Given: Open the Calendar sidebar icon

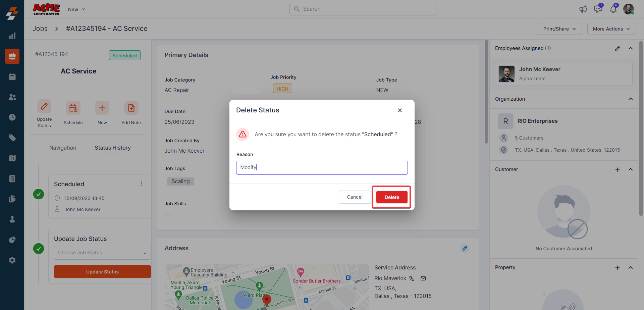Looking at the screenshot, I should (x=12, y=77).
